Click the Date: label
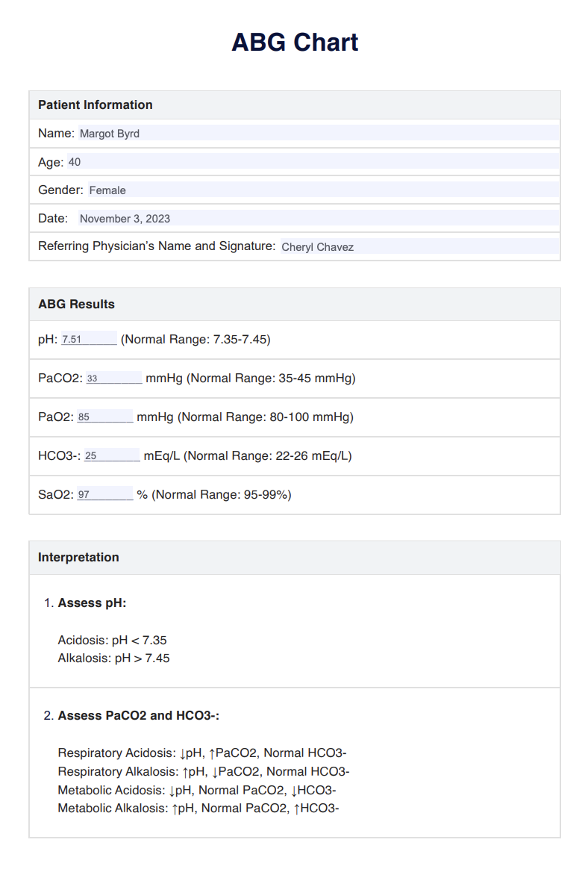Screen dimensions: 588x869 pyautogui.click(x=53, y=218)
